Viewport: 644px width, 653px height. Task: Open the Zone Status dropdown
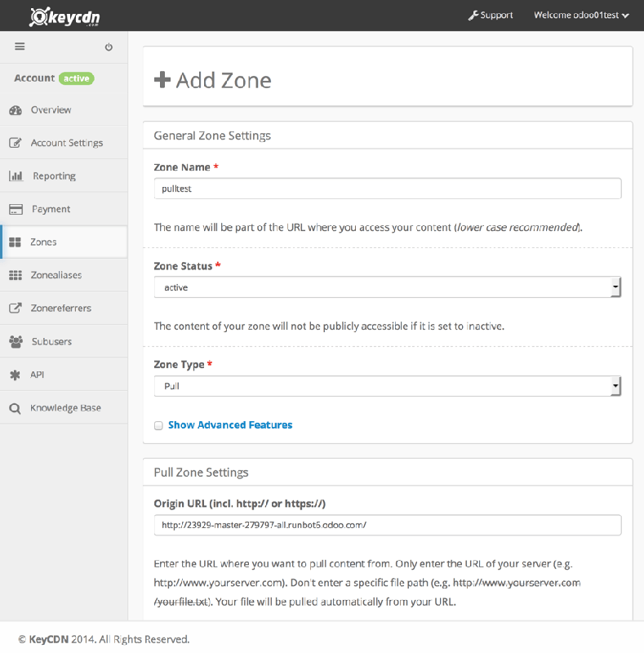coord(388,287)
